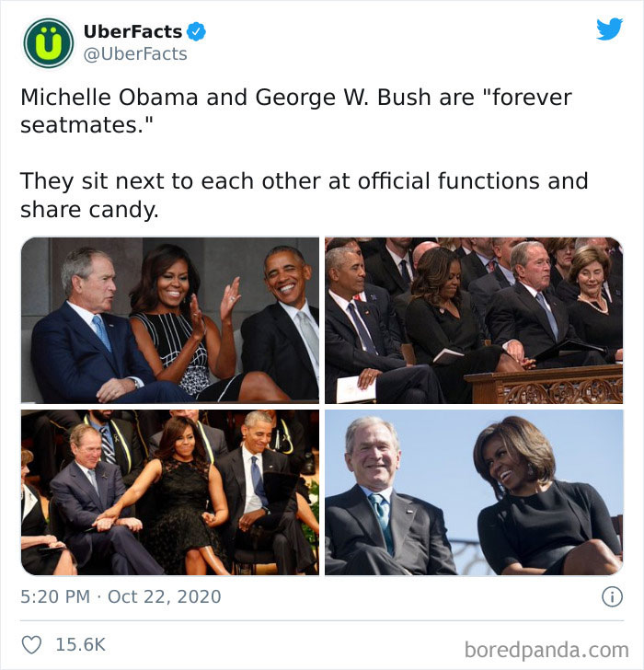
Task: Click the line "They sit next to each other"
Action: tap(305, 181)
